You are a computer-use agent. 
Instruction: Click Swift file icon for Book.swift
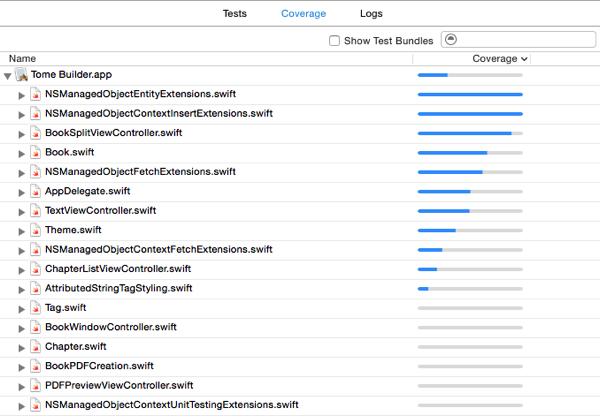[36, 152]
